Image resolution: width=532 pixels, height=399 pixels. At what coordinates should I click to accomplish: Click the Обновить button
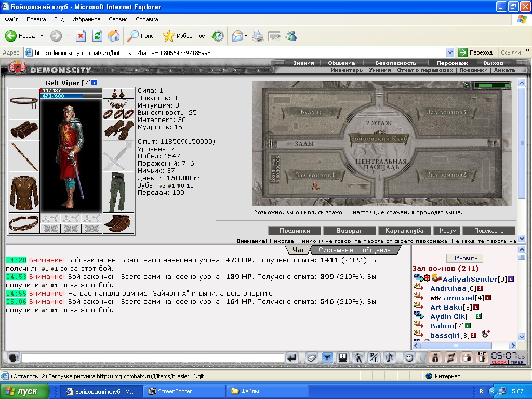coord(464,258)
